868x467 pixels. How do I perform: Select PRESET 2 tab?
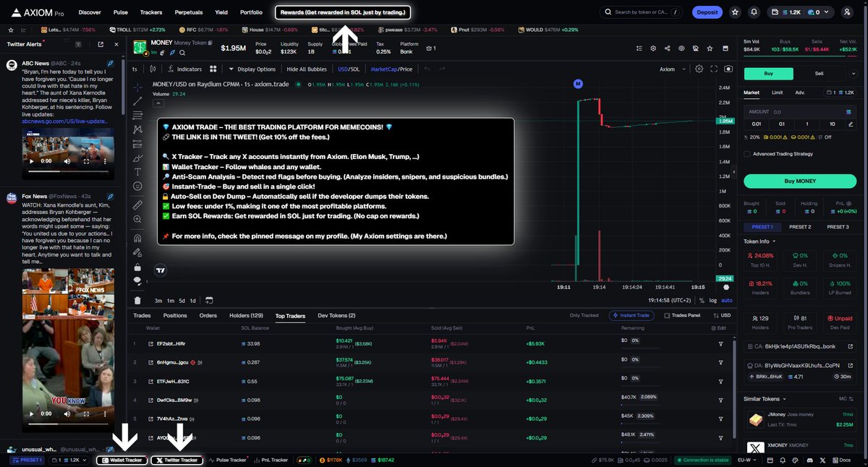pos(799,227)
